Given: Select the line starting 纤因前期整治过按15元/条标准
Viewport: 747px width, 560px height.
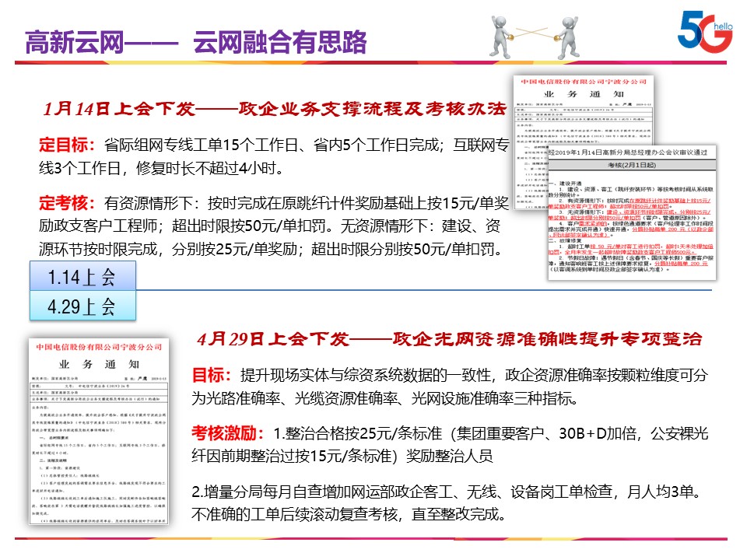Looking at the screenshot, I should [x=342, y=457].
